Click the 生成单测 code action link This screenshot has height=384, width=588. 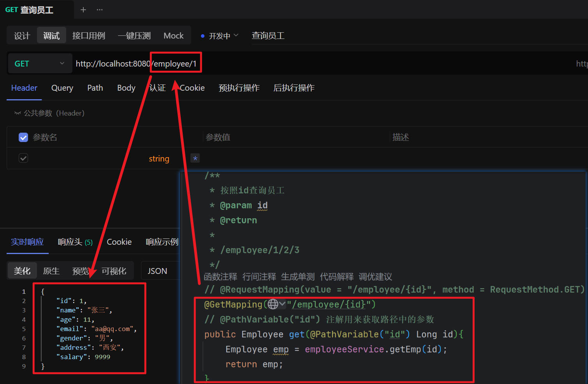pyautogui.click(x=298, y=277)
